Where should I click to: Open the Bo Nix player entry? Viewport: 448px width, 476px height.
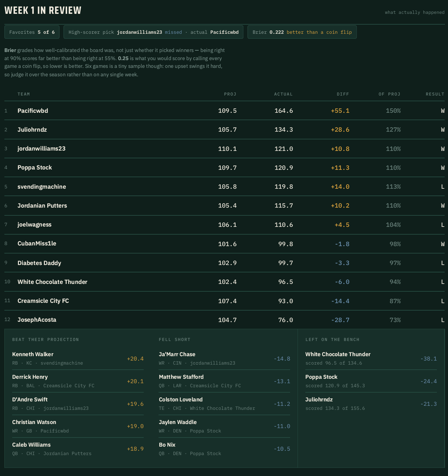point(224,449)
